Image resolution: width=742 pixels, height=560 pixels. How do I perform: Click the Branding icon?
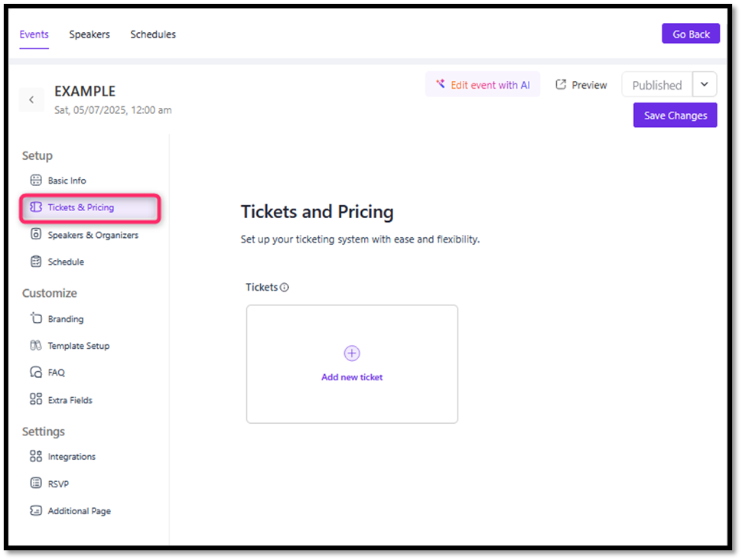coord(35,318)
